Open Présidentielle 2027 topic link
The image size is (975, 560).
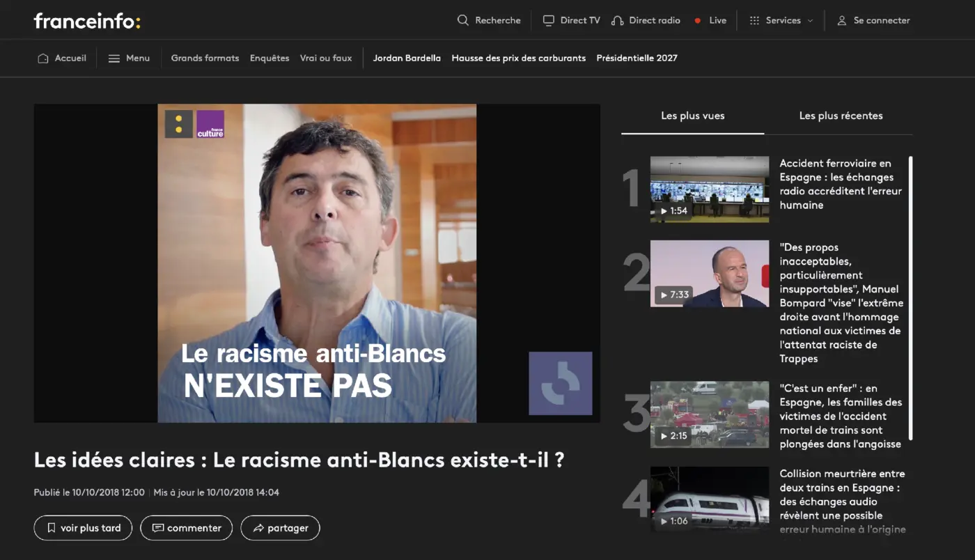tap(637, 58)
